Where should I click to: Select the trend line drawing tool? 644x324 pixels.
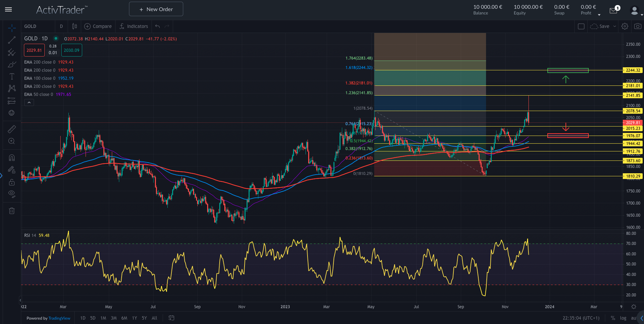(x=12, y=40)
